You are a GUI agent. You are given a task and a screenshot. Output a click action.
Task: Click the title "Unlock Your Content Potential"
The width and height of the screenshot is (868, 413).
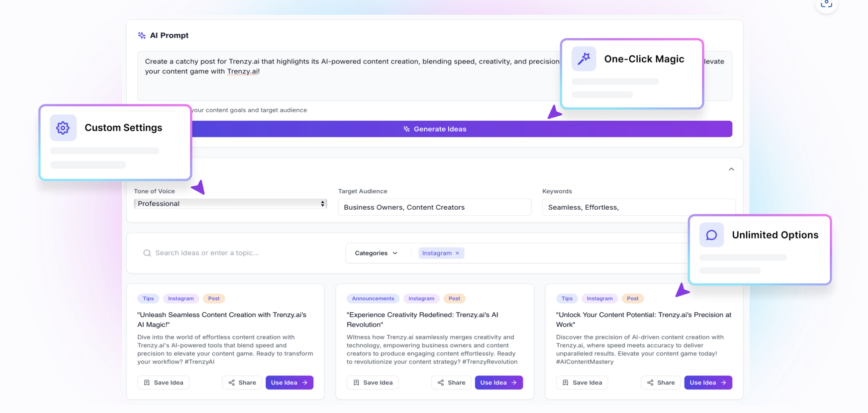pos(644,320)
